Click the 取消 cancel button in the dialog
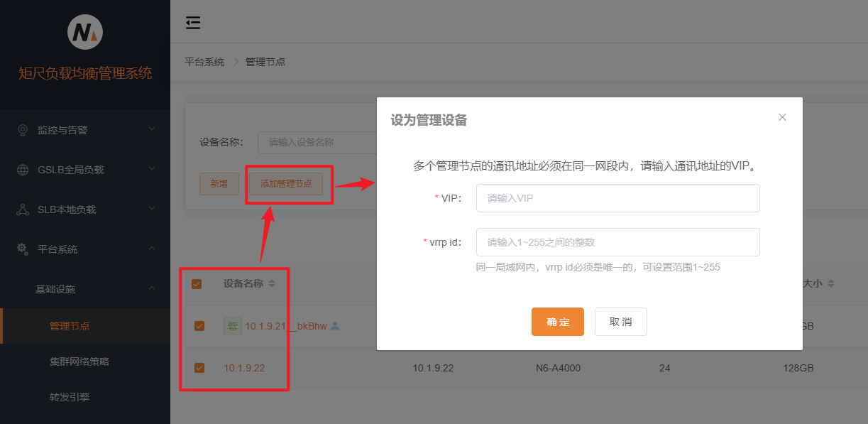The image size is (868, 424). pos(620,322)
